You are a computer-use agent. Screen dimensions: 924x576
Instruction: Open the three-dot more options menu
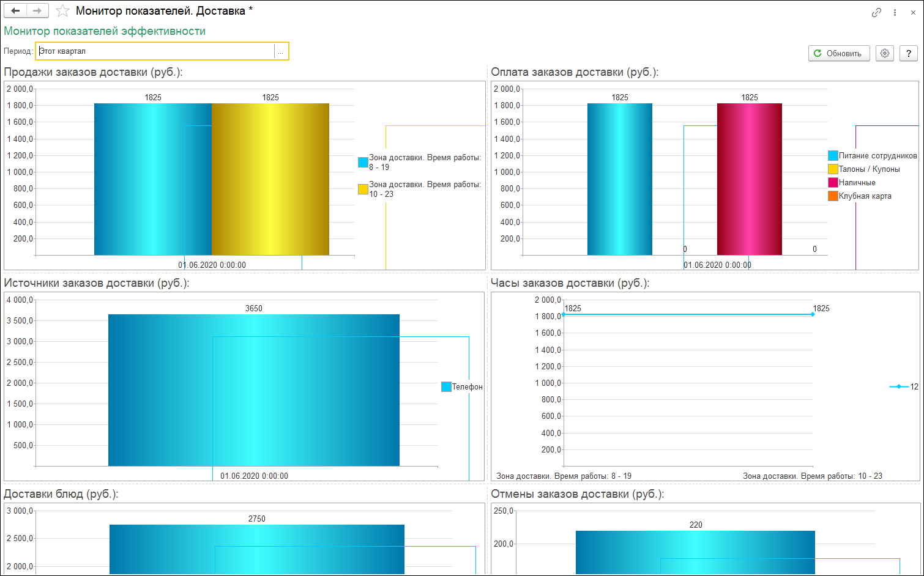pyautogui.click(x=895, y=12)
